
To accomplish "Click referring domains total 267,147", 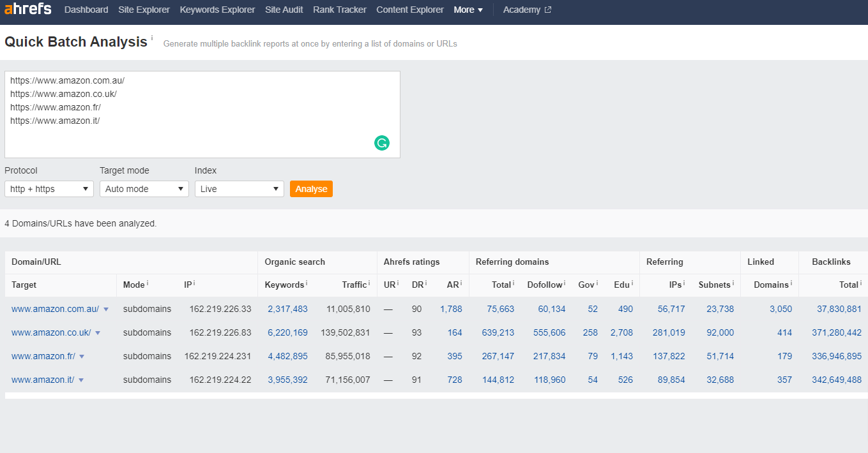I will (x=498, y=356).
